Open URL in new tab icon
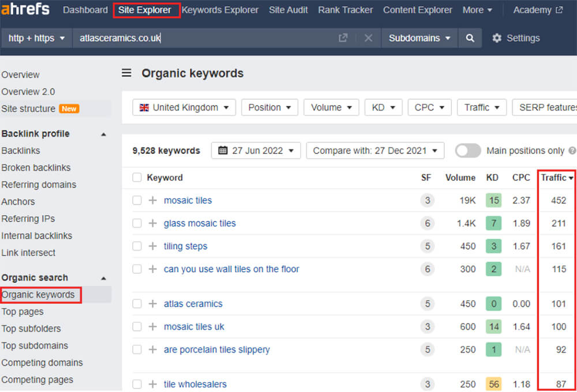 pos(343,38)
